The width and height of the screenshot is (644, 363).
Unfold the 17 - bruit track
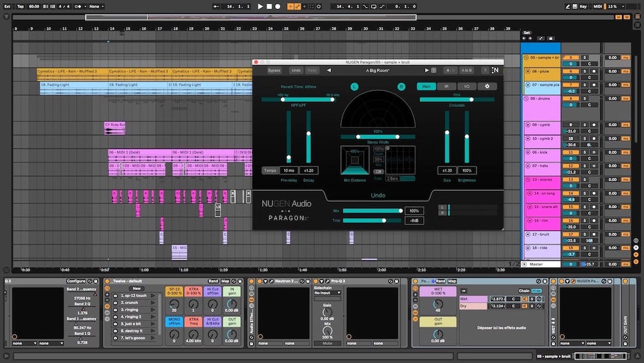click(528, 234)
